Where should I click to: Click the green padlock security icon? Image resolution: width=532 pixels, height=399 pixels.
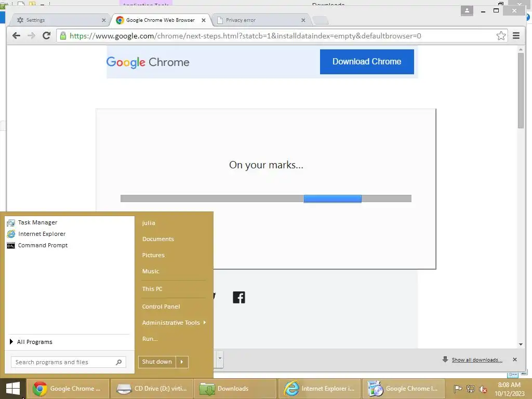pyautogui.click(x=63, y=36)
